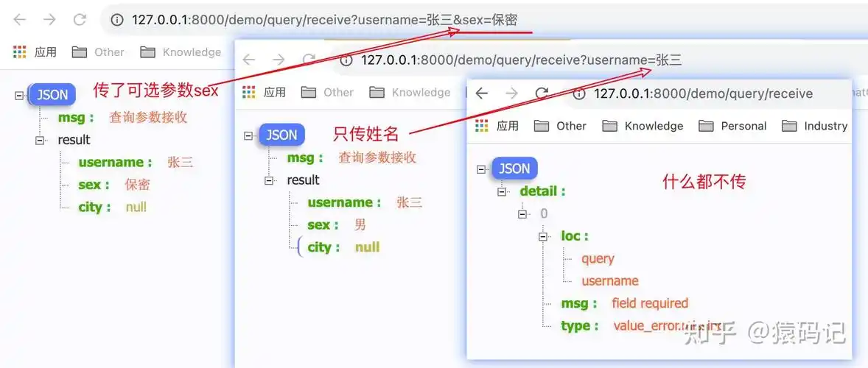Screen dimensions: 868x368
Task: Open the Personal bookmarks folder
Action: 733,126
